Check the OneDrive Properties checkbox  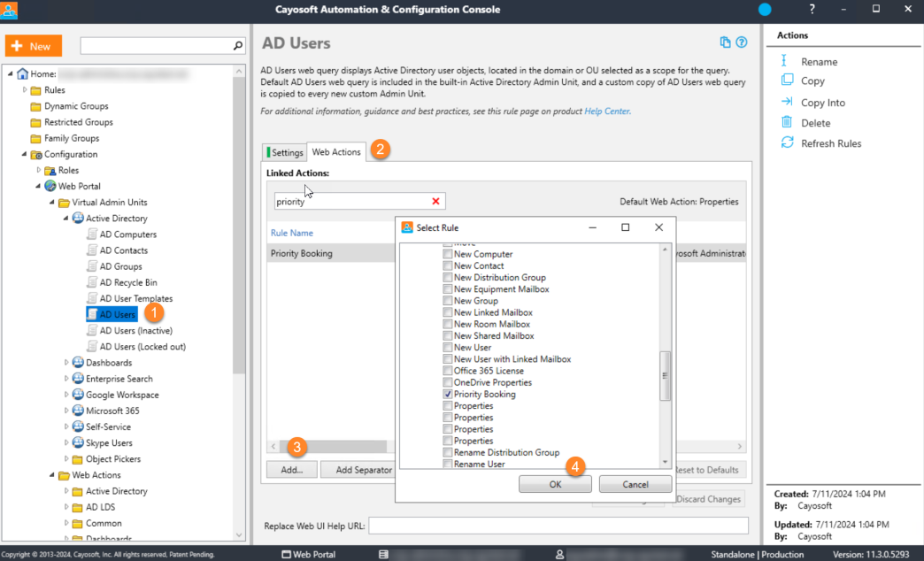click(x=448, y=382)
